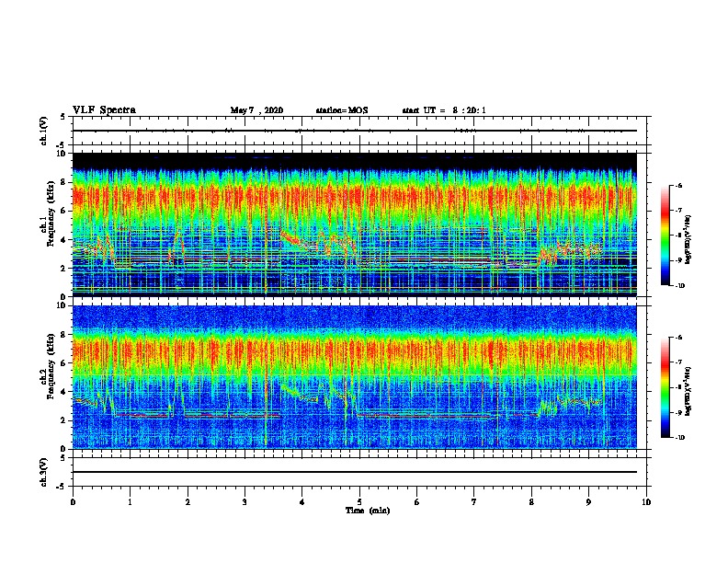Select the "May 7, 2020" date text
The width and height of the screenshot is (728, 563).
[256, 110]
